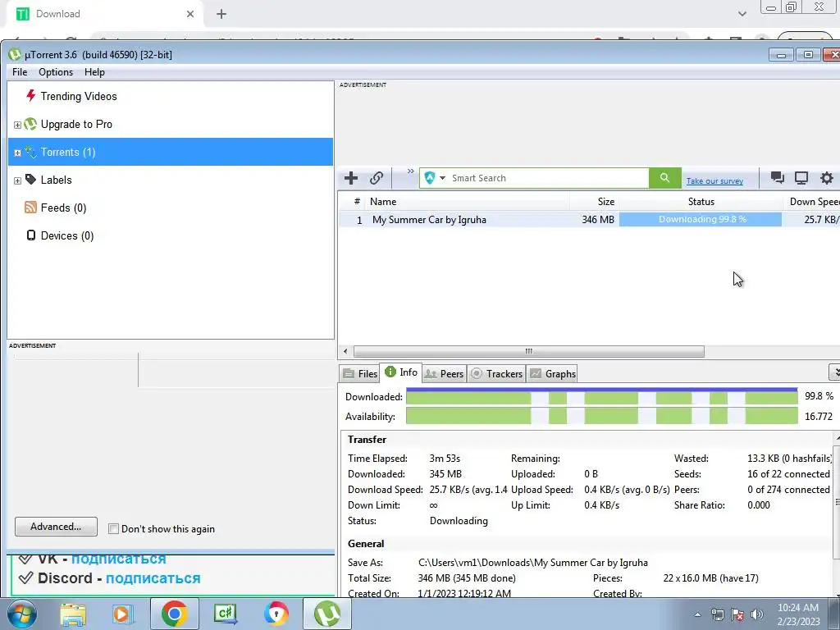
Task: Sort torrents by the Name column
Action: pos(468,202)
